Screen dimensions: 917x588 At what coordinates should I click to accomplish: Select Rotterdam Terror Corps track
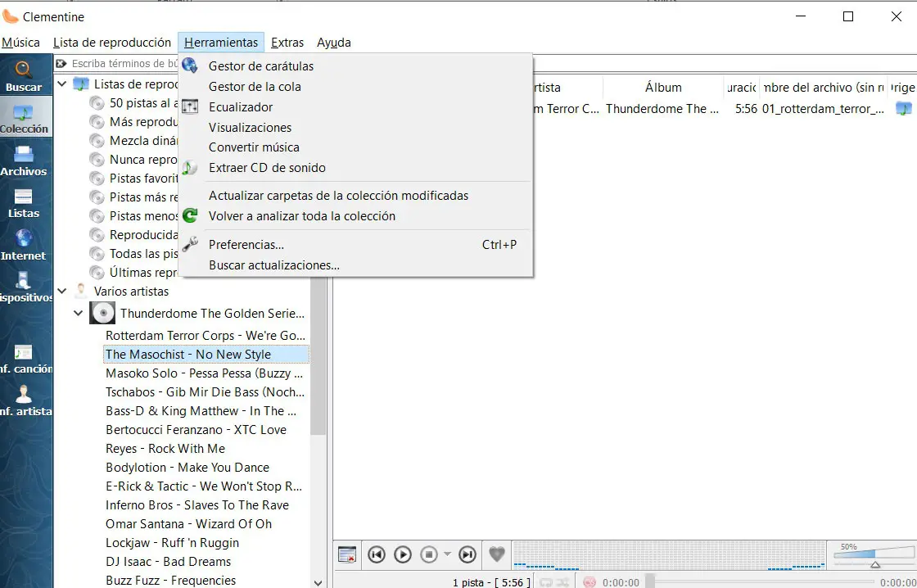pyautogui.click(x=206, y=335)
